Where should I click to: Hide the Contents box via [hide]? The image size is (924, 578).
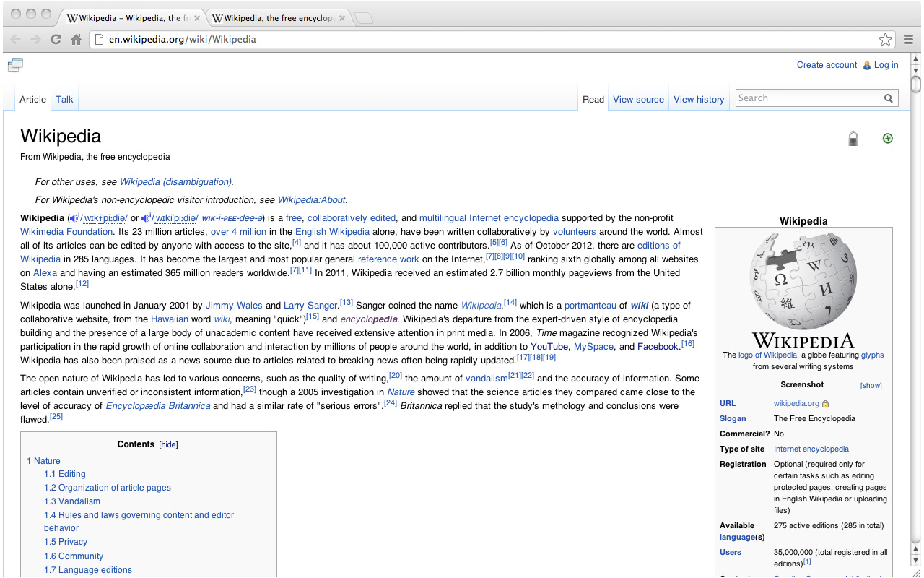click(168, 445)
